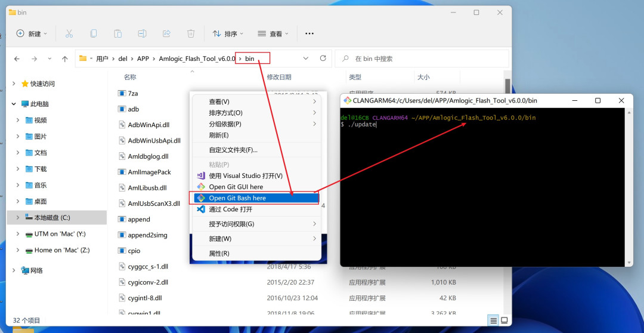Open 查看(V) context menu entry
The width and height of the screenshot is (644, 333).
[x=255, y=101]
